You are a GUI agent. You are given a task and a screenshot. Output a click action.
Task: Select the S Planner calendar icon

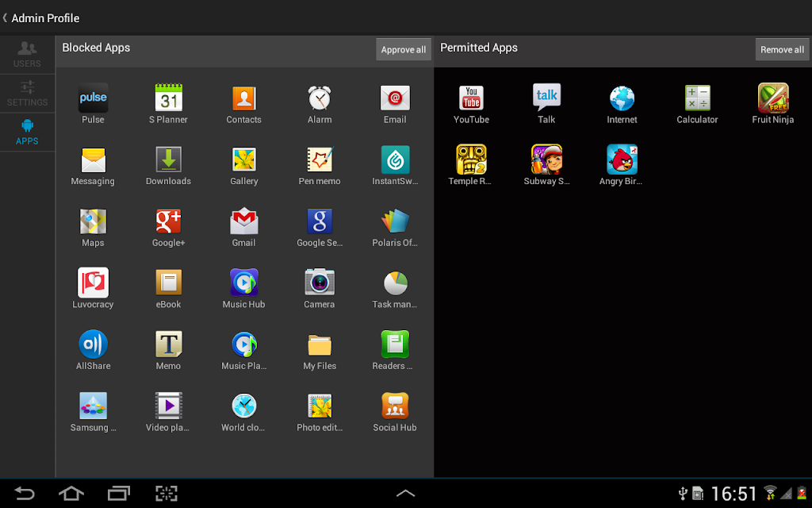169,98
